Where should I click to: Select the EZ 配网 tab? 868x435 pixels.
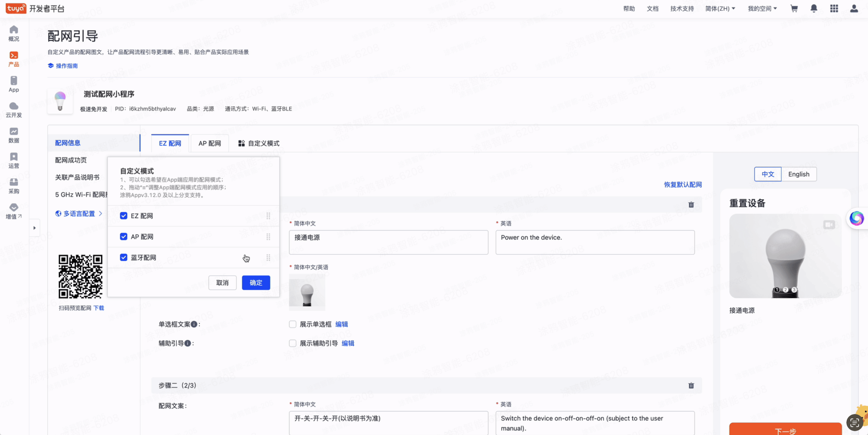click(x=170, y=144)
